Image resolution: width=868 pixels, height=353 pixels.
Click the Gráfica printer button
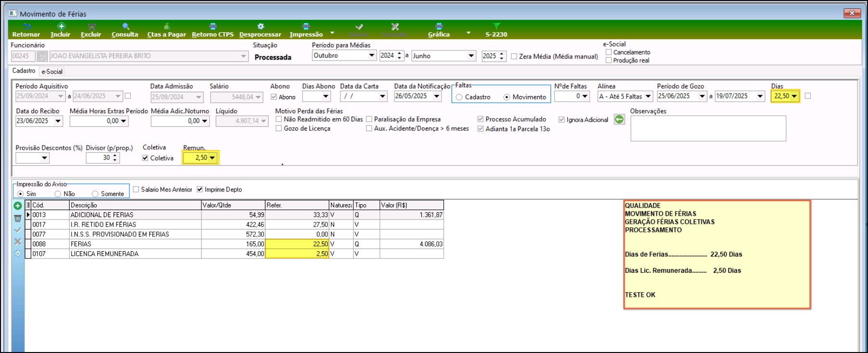(439, 30)
